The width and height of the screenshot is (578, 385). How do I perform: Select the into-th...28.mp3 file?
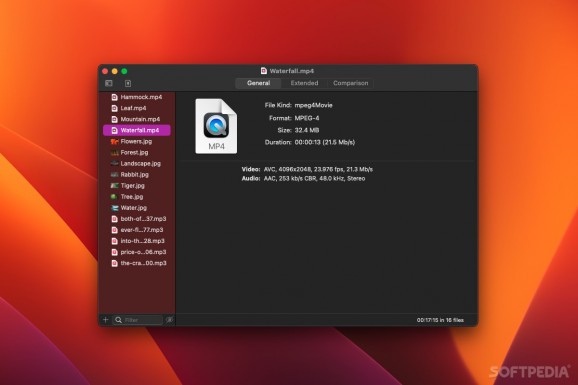click(x=137, y=241)
